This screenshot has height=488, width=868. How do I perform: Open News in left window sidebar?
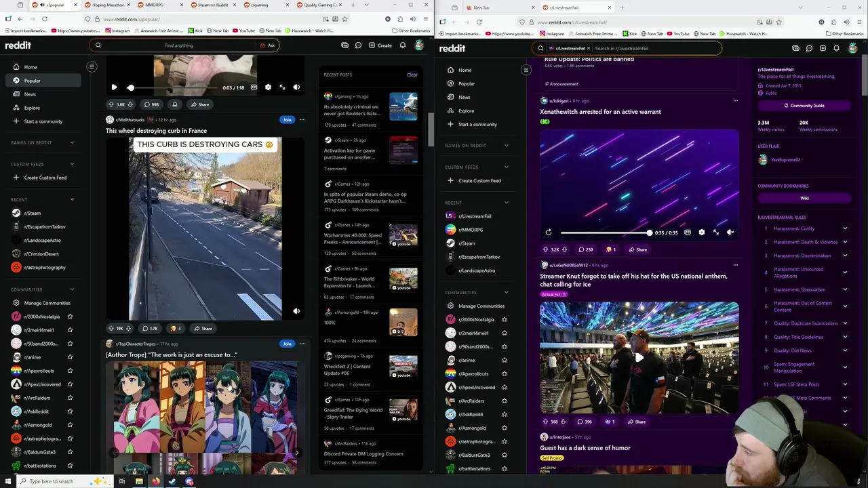[x=43, y=94]
